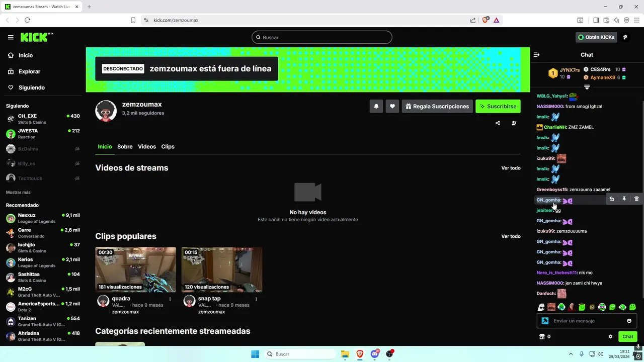Image resolution: width=644 pixels, height=362 pixels.
Task: Open Windows Start menu
Action: tap(255, 354)
